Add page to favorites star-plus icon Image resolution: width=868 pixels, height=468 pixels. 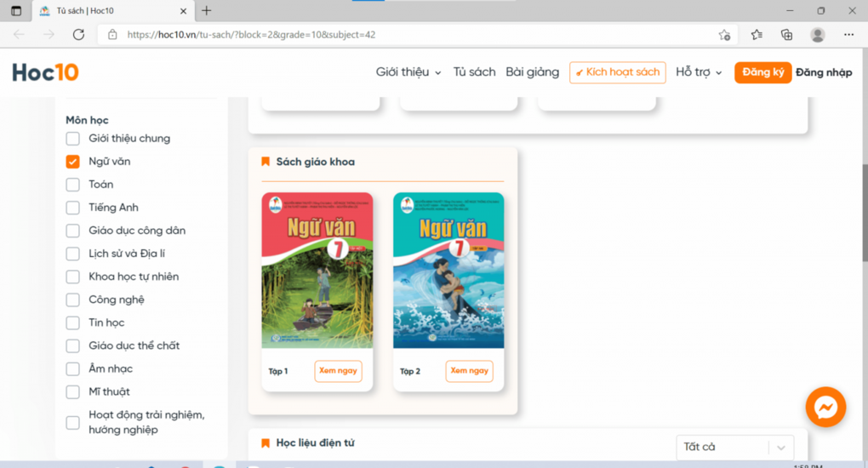pyautogui.click(x=724, y=35)
